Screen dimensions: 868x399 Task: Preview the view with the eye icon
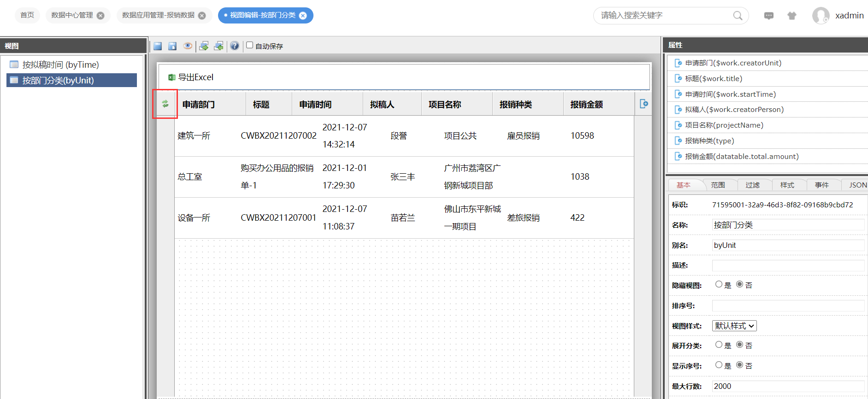[x=188, y=46]
